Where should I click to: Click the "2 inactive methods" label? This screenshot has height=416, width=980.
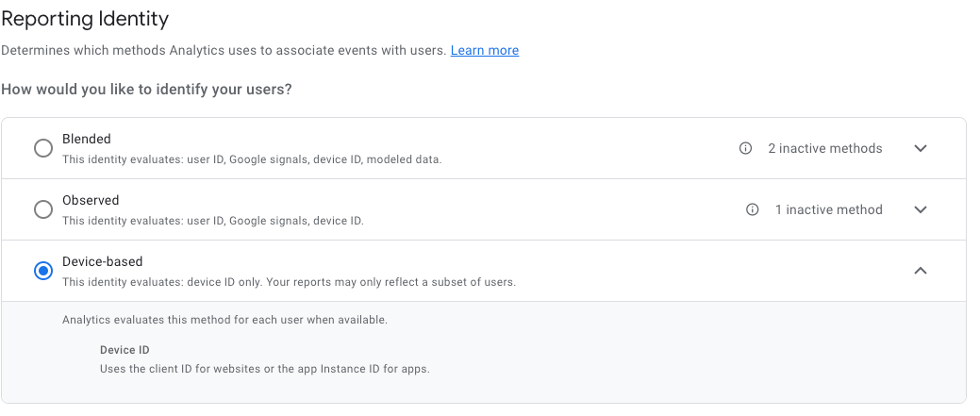tap(824, 148)
